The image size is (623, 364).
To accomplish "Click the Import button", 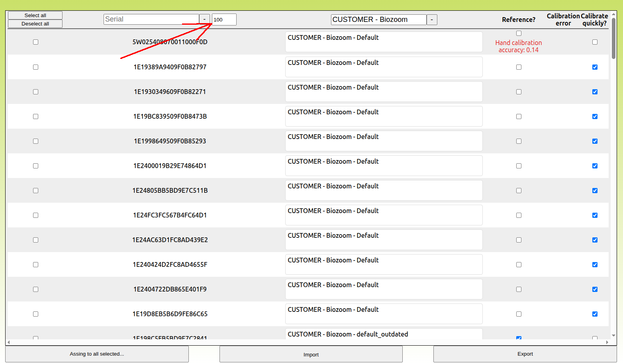I will click(x=311, y=354).
